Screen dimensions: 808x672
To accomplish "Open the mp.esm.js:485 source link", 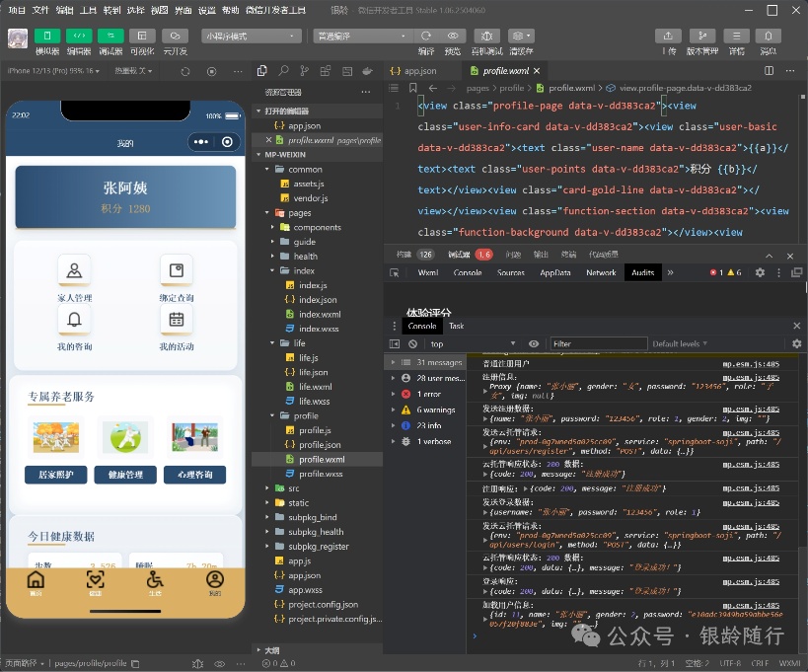I will [750, 363].
